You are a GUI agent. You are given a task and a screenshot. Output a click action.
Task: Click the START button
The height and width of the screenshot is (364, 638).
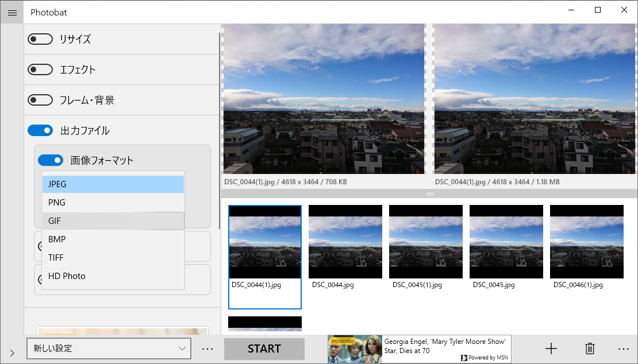pos(264,348)
